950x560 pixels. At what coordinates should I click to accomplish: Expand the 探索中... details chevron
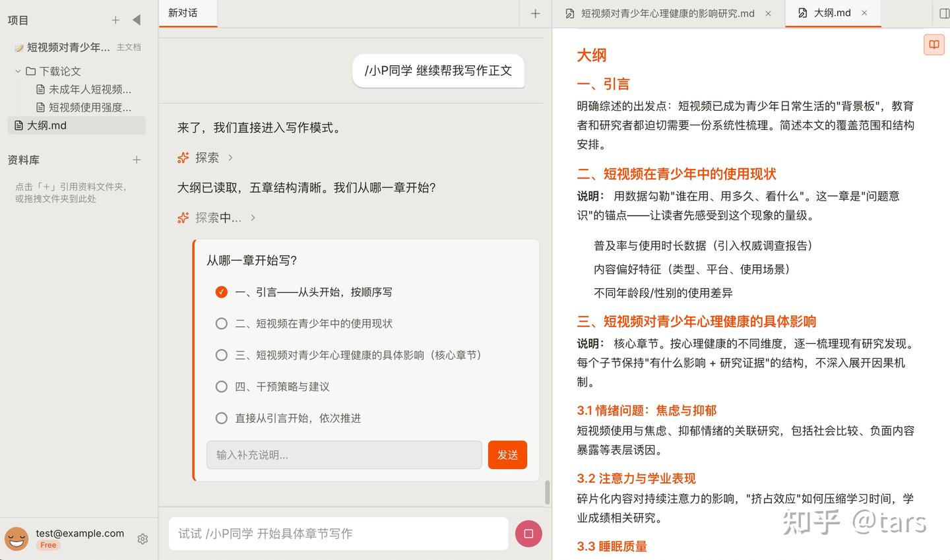click(x=253, y=217)
